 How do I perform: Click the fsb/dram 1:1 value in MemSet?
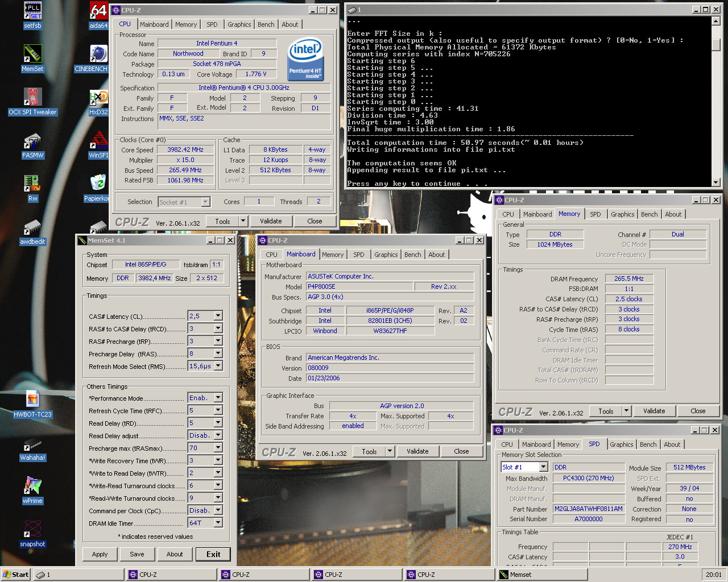click(216, 264)
